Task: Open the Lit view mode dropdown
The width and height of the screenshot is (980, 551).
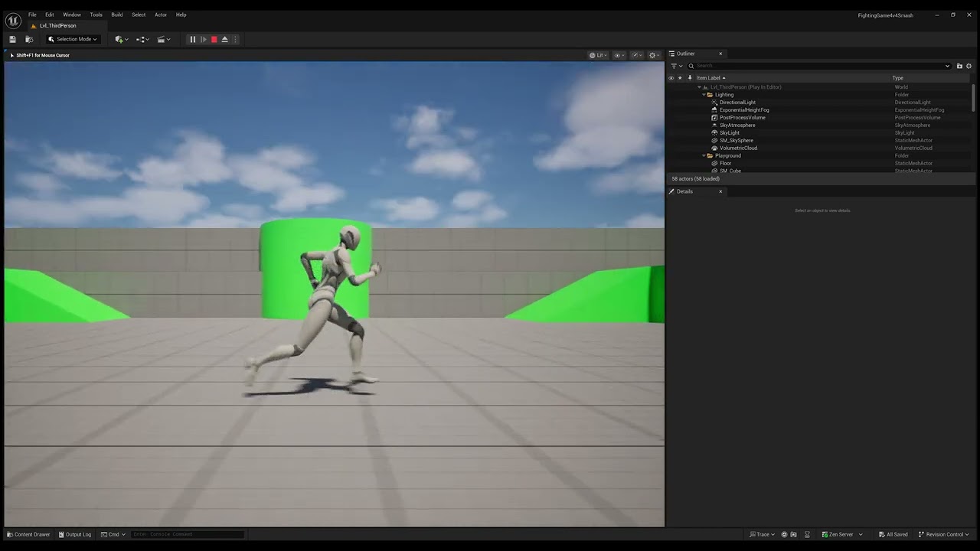Action: (x=598, y=55)
